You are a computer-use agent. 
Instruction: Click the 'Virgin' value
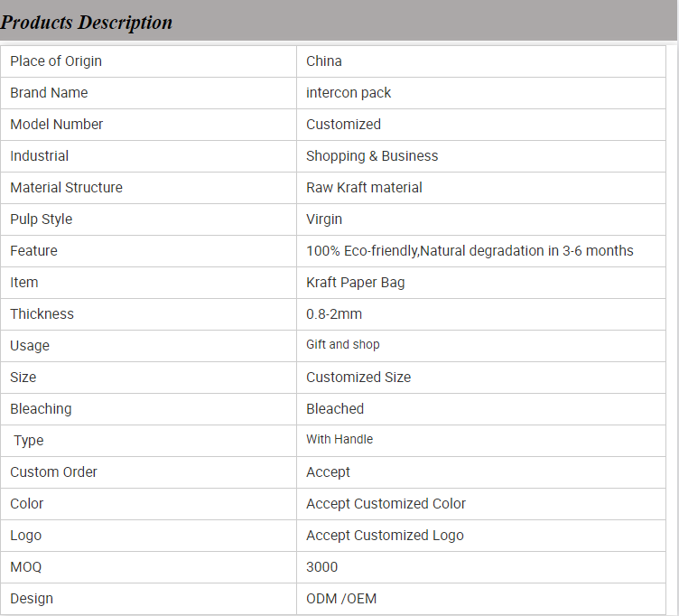(x=324, y=219)
